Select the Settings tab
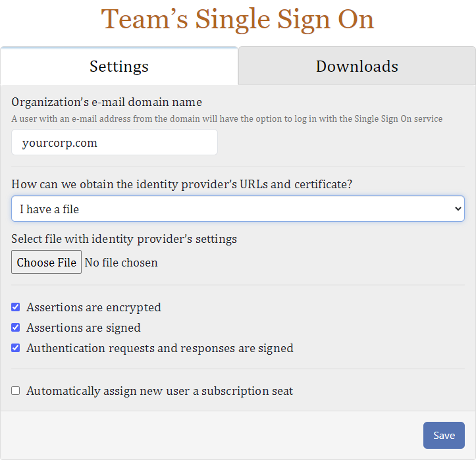This screenshot has height=460, width=476. pyautogui.click(x=119, y=66)
